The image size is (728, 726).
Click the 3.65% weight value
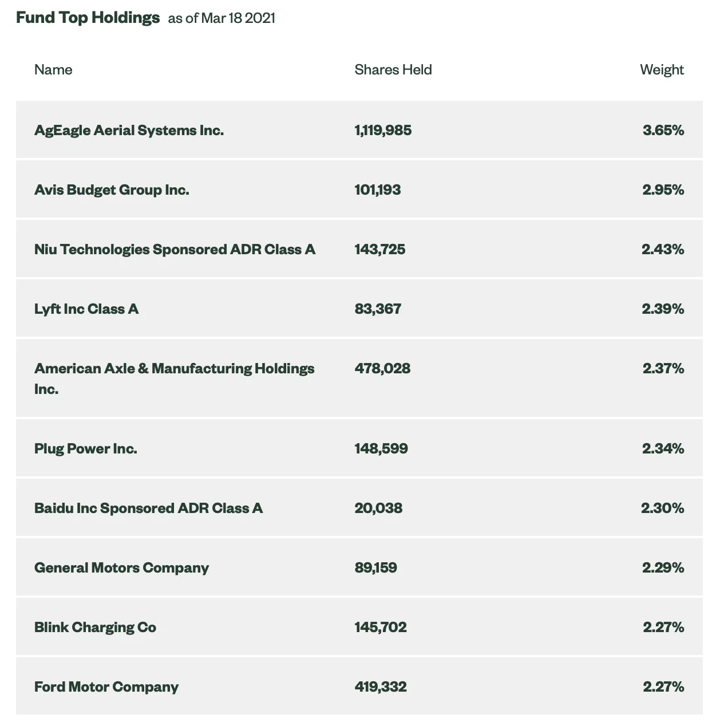tap(663, 131)
